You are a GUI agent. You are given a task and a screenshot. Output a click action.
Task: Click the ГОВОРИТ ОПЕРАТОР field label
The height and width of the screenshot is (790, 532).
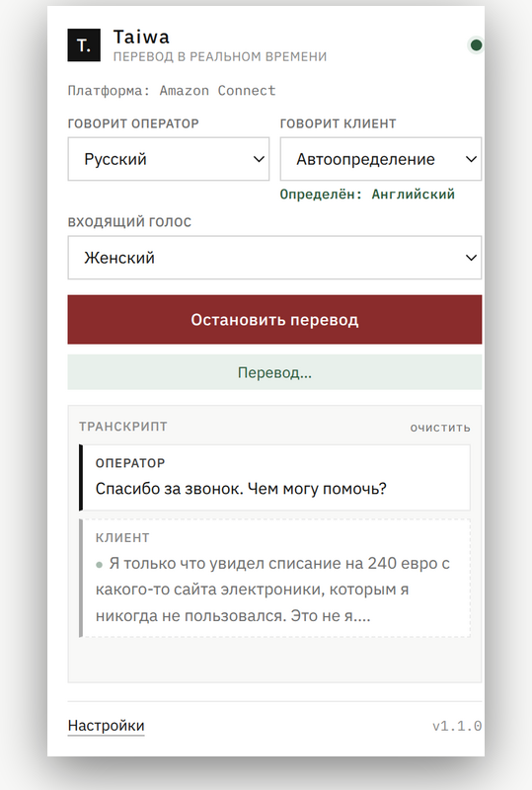point(133,123)
